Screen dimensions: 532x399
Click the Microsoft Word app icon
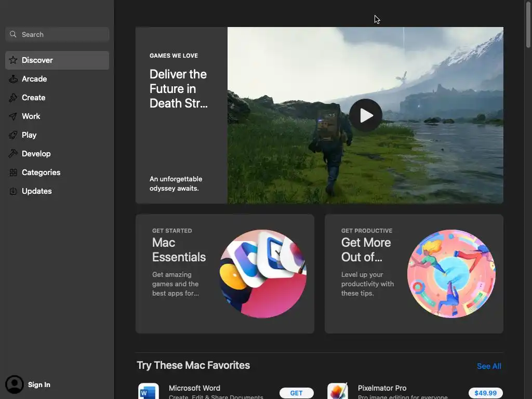coord(149,391)
